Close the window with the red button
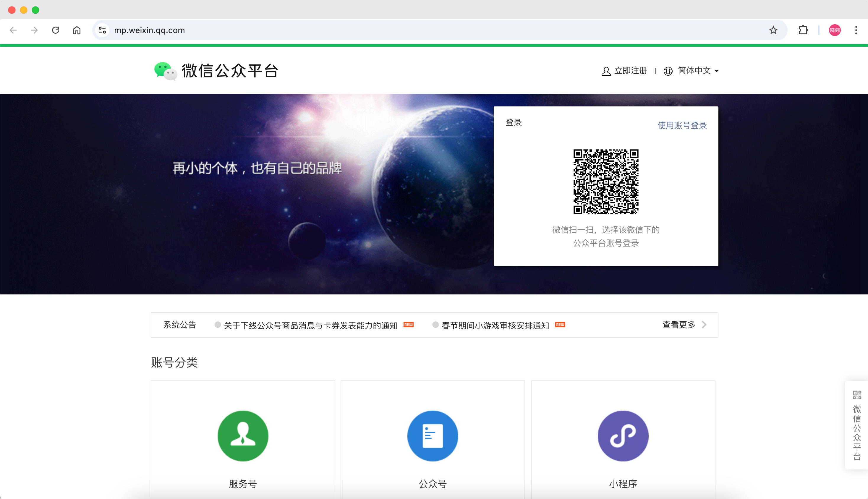The height and width of the screenshot is (499, 868). pos(12,10)
